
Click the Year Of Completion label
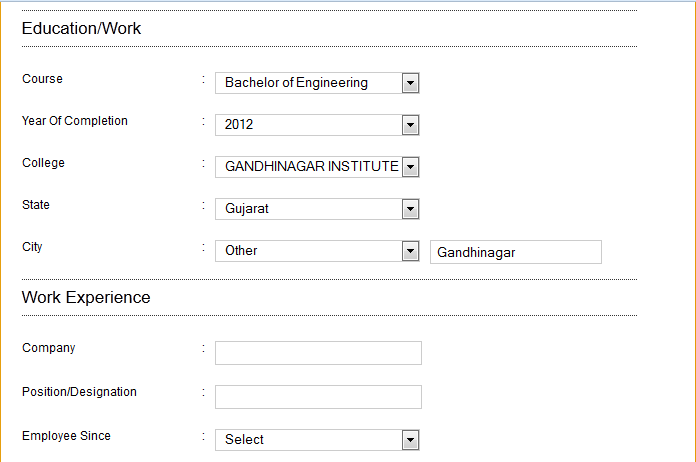coord(75,121)
